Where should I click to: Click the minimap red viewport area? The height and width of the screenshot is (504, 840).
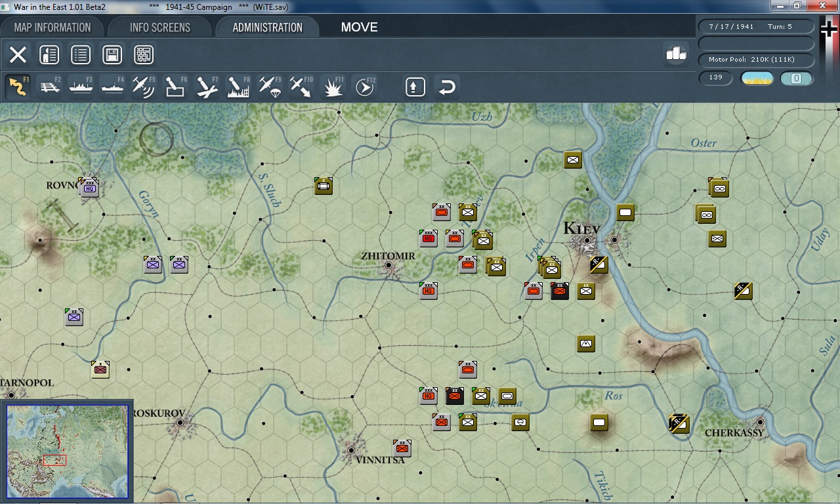click(x=54, y=460)
